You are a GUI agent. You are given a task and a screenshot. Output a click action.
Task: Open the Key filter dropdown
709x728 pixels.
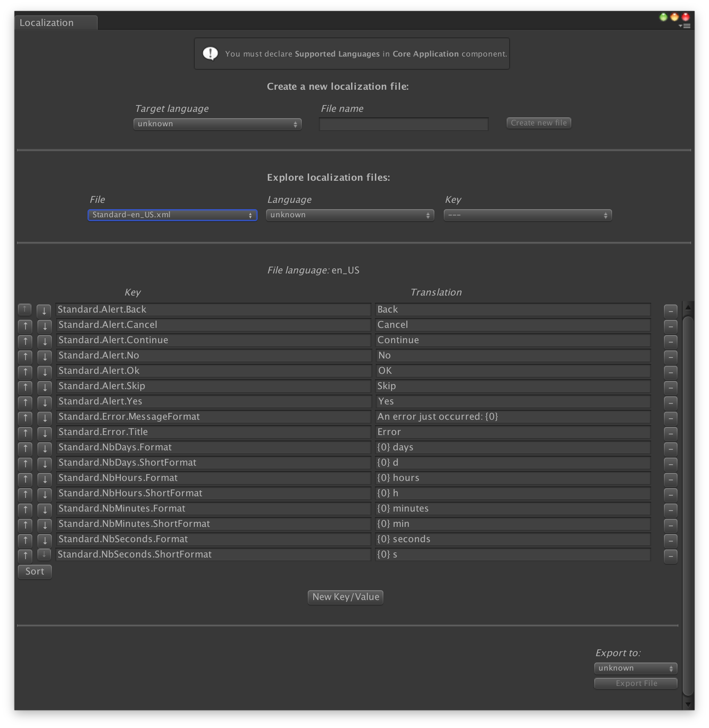pyautogui.click(x=527, y=215)
